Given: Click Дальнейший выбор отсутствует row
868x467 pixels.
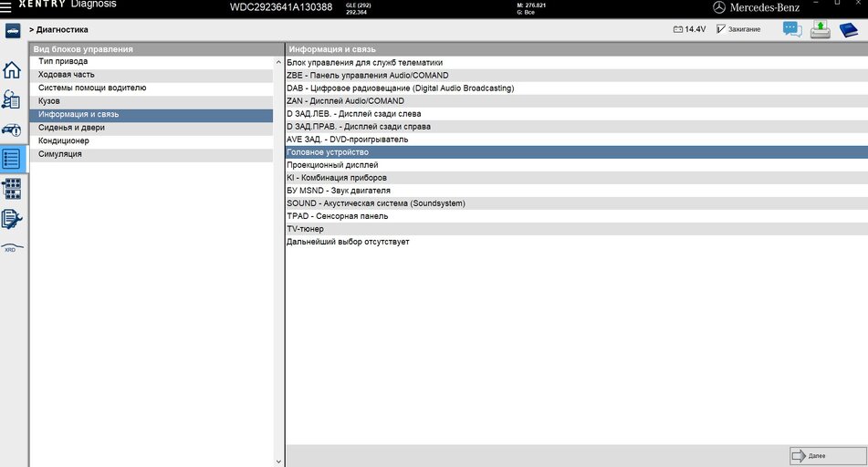Looking at the screenshot, I should (577, 242).
